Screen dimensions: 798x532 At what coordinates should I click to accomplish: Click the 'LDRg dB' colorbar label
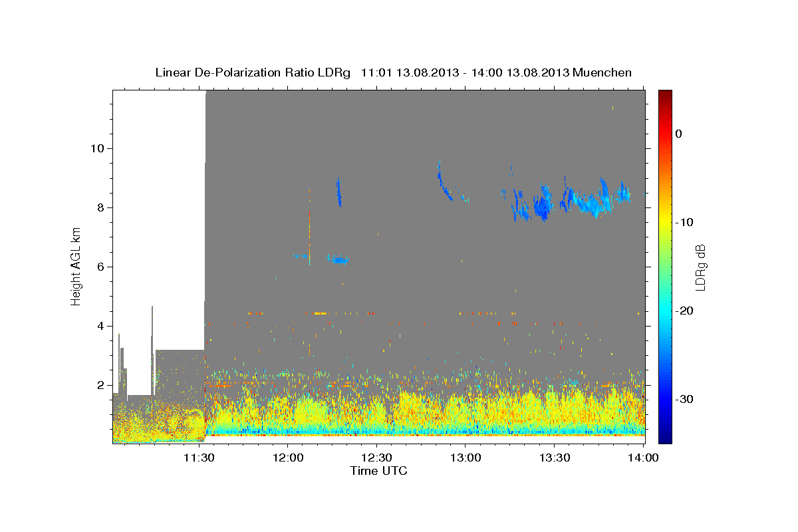point(700,267)
